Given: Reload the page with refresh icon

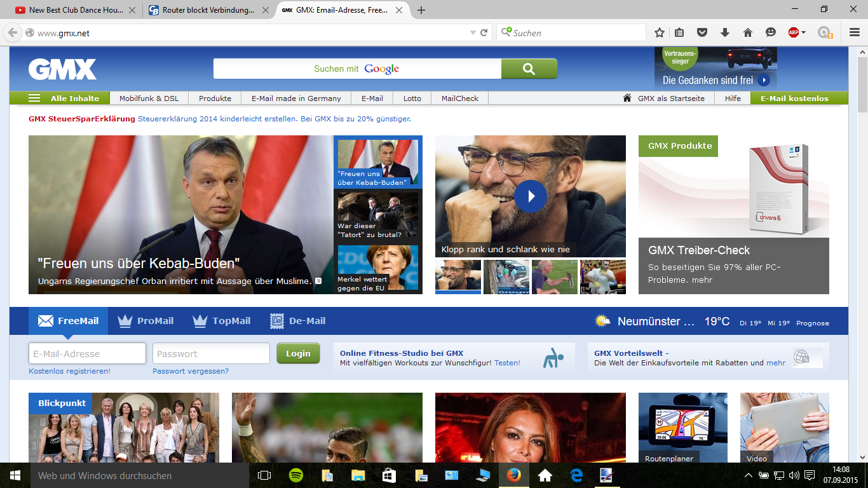Looking at the screenshot, I should click(484, 32).
